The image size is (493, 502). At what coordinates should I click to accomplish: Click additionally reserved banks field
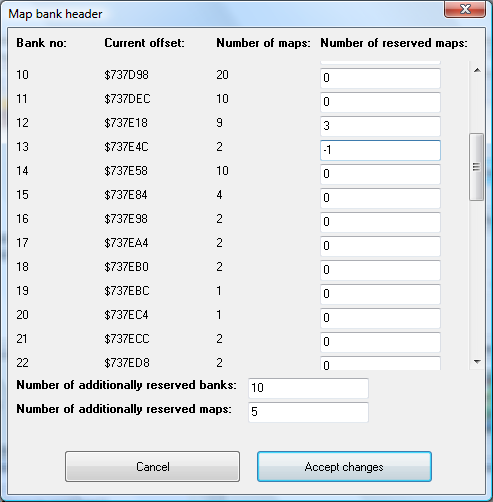308,388
